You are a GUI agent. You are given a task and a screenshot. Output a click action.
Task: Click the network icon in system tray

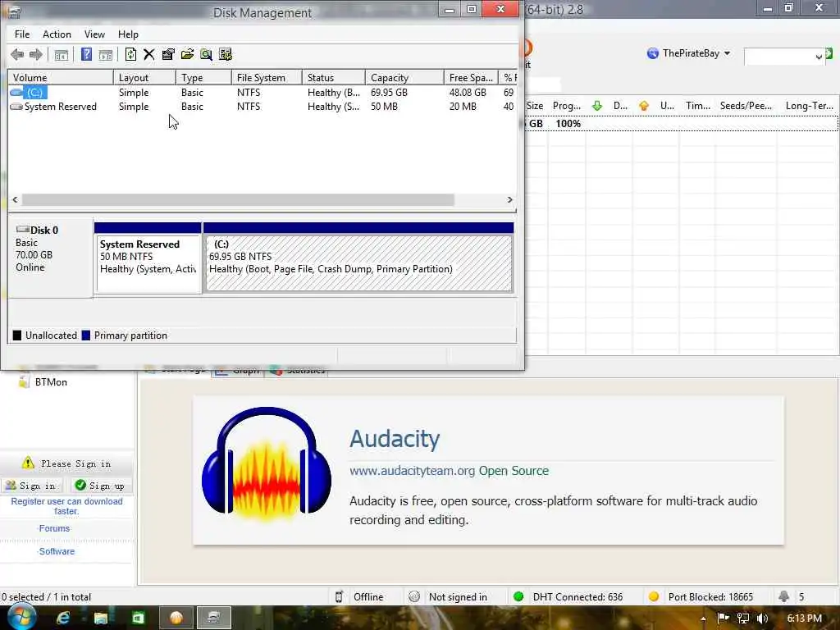pyautogui.click(x=742, y=619)
